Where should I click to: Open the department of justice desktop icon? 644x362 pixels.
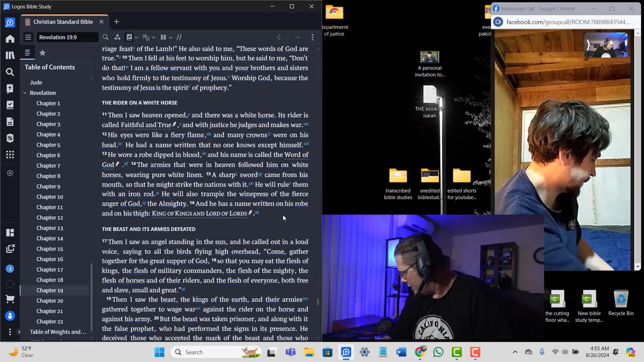pyautogui.click(x=335, y=21)
